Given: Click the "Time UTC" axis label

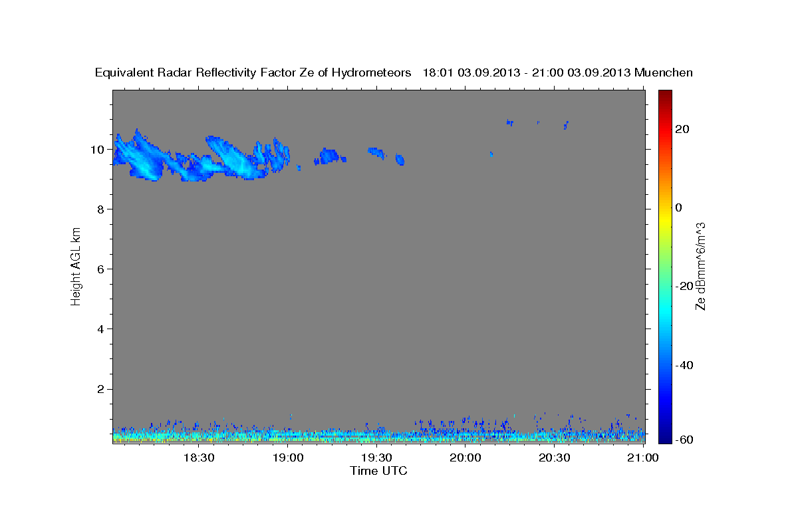Looking at the screenshot, I should click(x=378, y=471).
